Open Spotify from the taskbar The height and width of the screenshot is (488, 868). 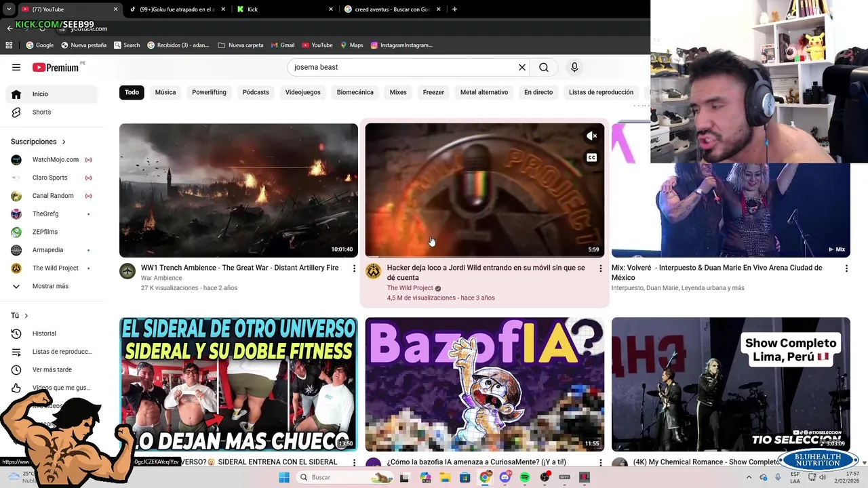click(x=525, y=477)
